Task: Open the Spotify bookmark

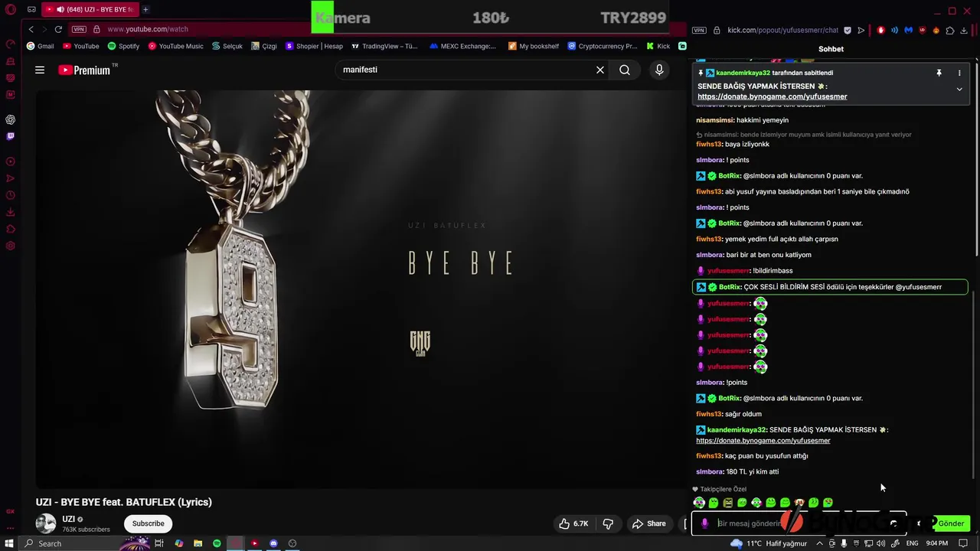Action: (x=123, y=46)
